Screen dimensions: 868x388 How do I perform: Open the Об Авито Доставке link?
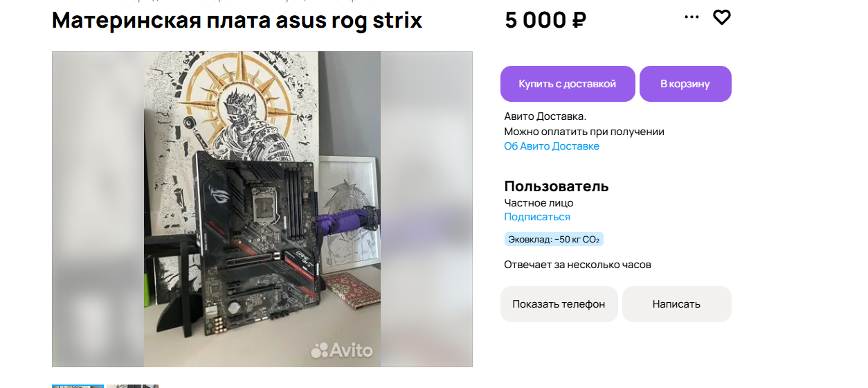click(x=552, y=146)
